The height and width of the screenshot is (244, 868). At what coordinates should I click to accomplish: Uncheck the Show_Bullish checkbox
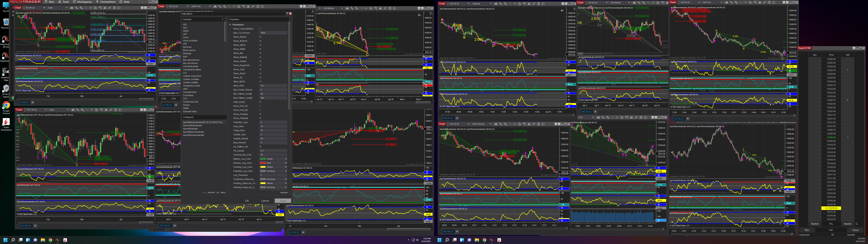(260, 37)
